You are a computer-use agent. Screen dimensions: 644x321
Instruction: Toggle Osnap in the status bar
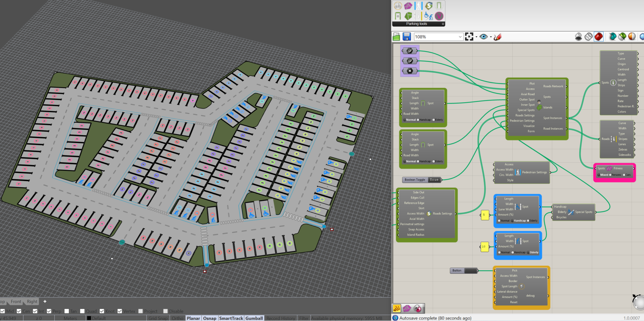click(x=210, y=318)
